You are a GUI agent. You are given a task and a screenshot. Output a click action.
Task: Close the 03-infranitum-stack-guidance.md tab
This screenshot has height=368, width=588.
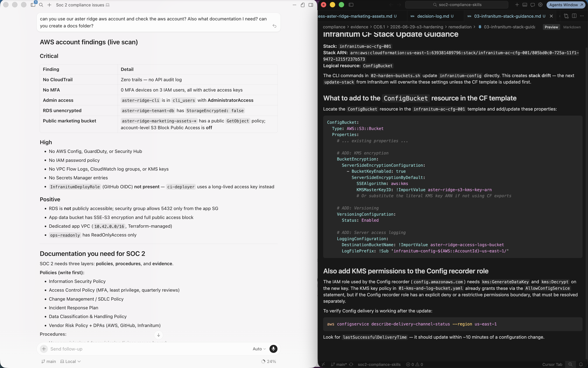tap(551, 16)
